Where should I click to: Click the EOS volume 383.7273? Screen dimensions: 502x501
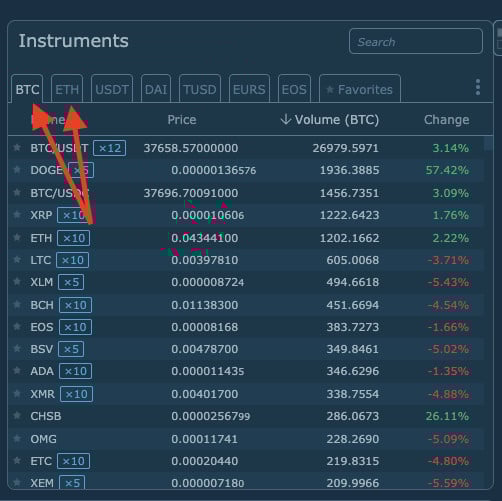[353, 327]
